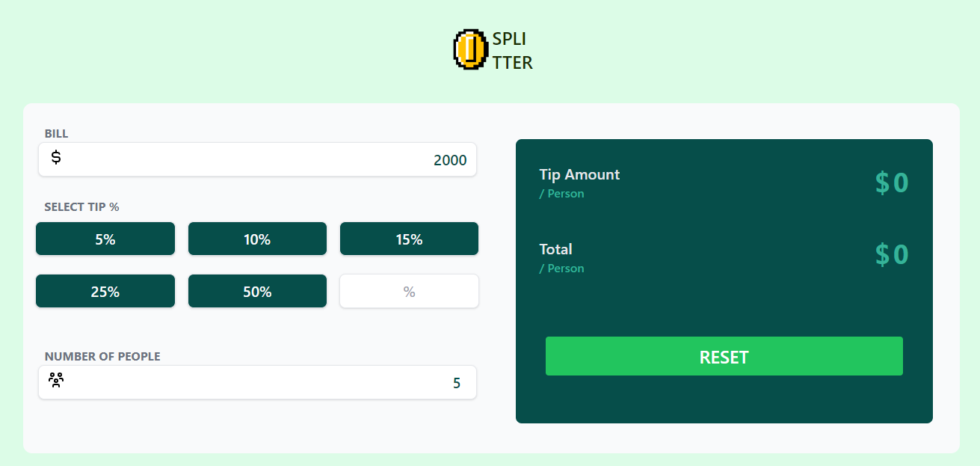Focus the custom tip % input
Viewport: 980px width, 466px height.
409,292
